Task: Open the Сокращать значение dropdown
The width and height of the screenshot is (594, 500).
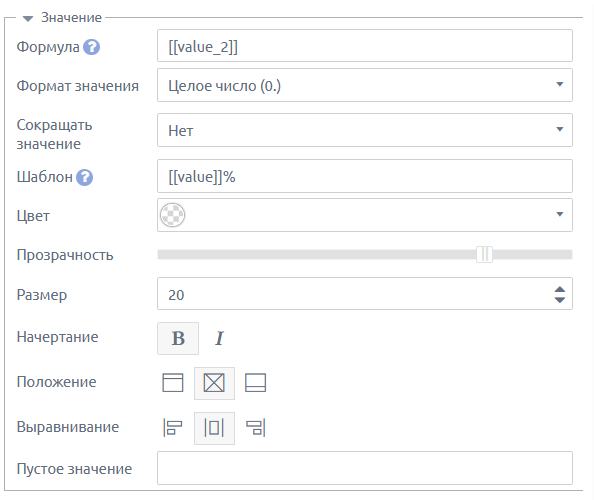Action: pyautogui.click(x=365, y=130)
